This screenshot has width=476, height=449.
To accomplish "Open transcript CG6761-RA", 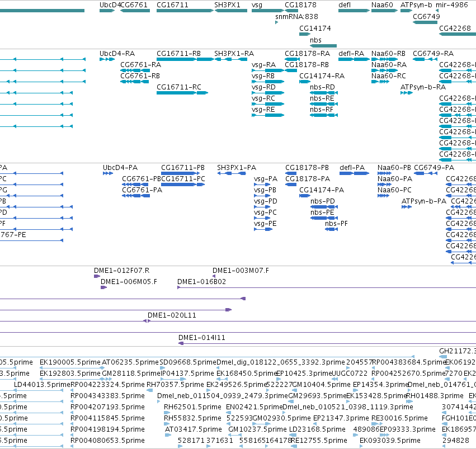I will click(x=140, y=65).
